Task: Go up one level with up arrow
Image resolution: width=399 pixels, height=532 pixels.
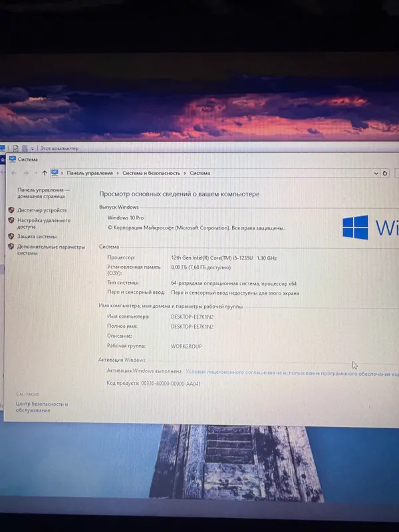Action: [45, 173]
